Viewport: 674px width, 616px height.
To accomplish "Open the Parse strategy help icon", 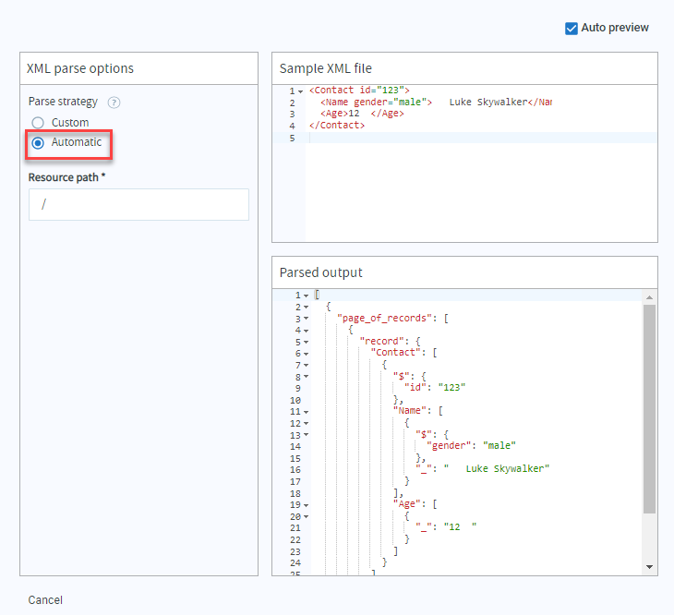I will pos(114,103).
